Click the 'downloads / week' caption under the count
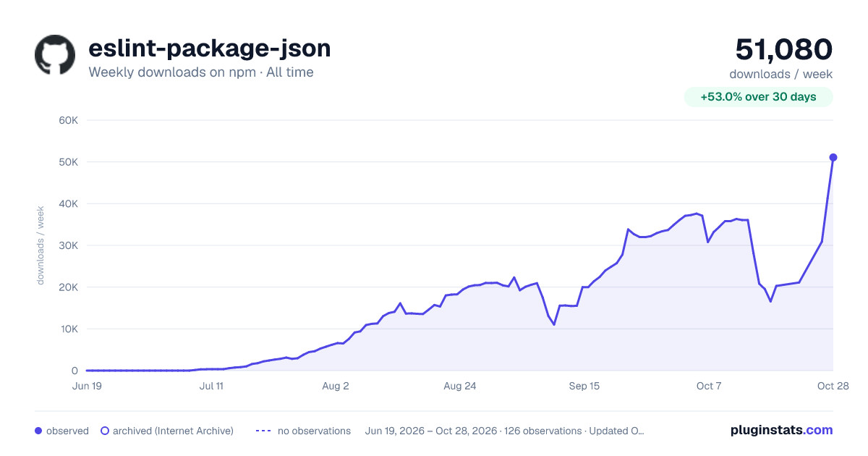Screen dimensions: 868x456 tap(781, 74)
